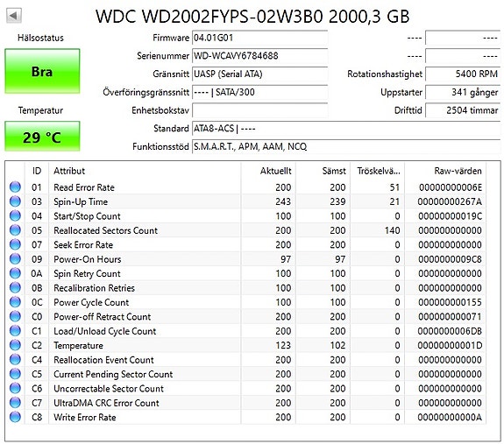Select status dot for Uncorrectable Sector Count
The width and height of the screenshot is (504, 444).
pos(15,388)
